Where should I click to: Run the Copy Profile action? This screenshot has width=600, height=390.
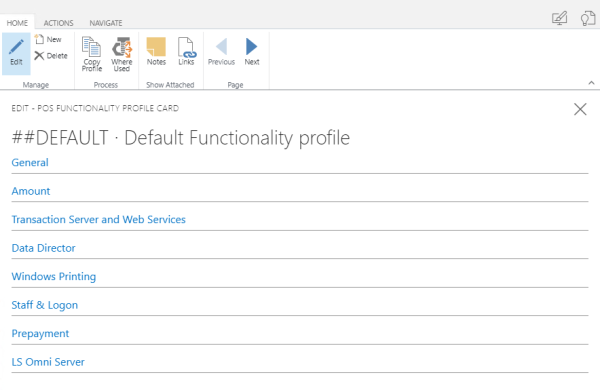(92, 54)
